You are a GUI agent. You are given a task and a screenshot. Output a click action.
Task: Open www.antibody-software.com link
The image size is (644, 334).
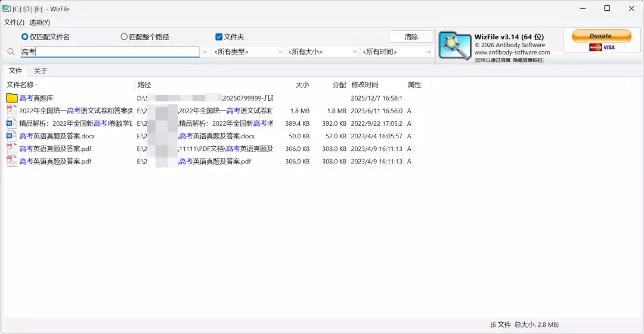pyautogui.click(x=512, y=52)
